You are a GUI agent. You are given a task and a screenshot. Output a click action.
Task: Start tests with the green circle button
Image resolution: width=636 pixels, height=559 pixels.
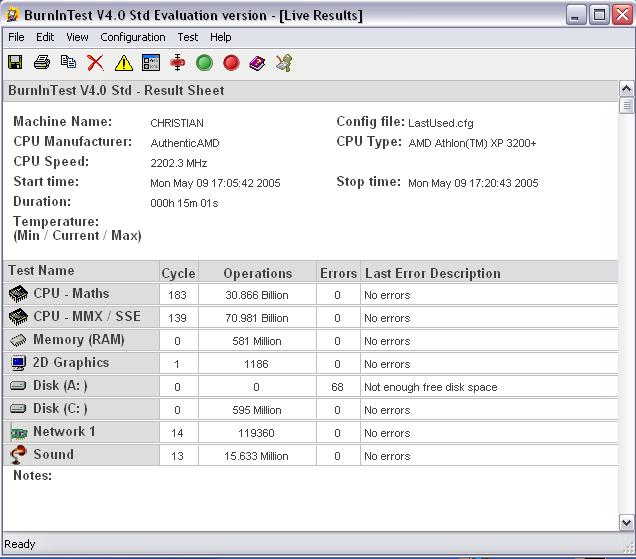(204, 63)
